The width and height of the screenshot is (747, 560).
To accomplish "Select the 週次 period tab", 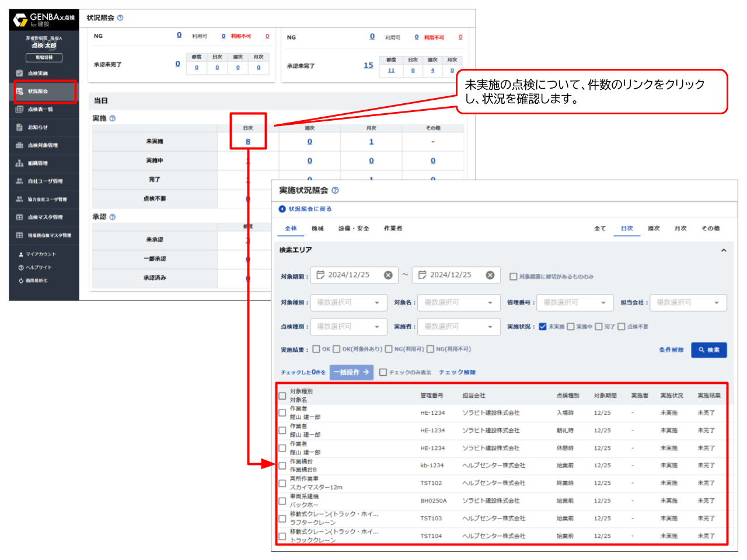I will 654,229.
